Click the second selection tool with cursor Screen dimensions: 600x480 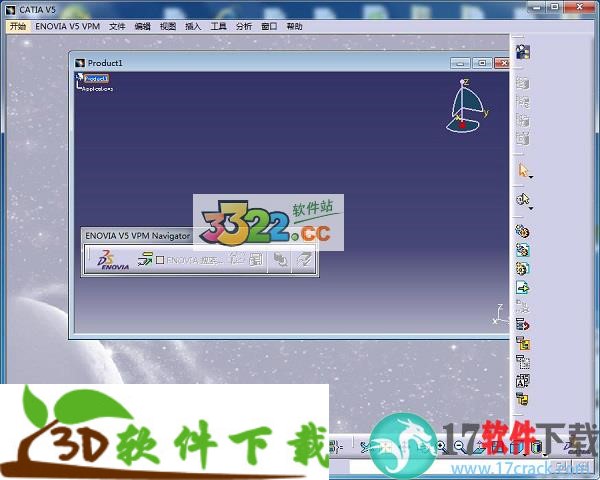point(522,199)
